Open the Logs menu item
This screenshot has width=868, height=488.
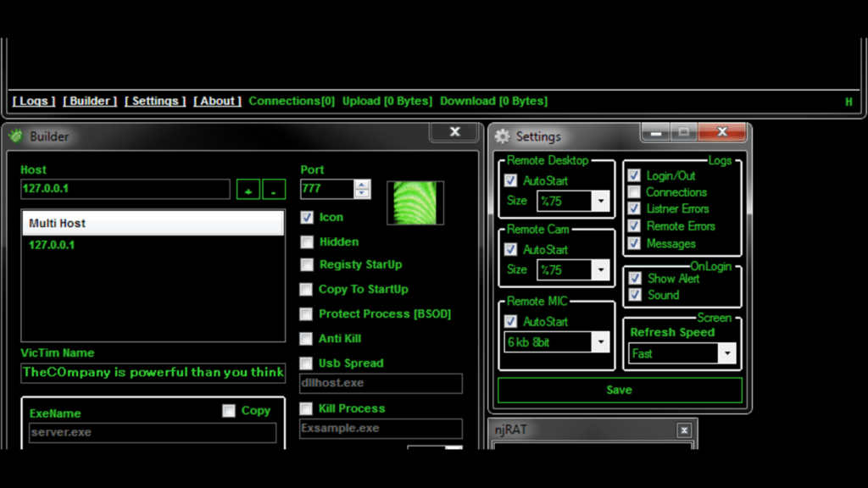coord(34,102)
